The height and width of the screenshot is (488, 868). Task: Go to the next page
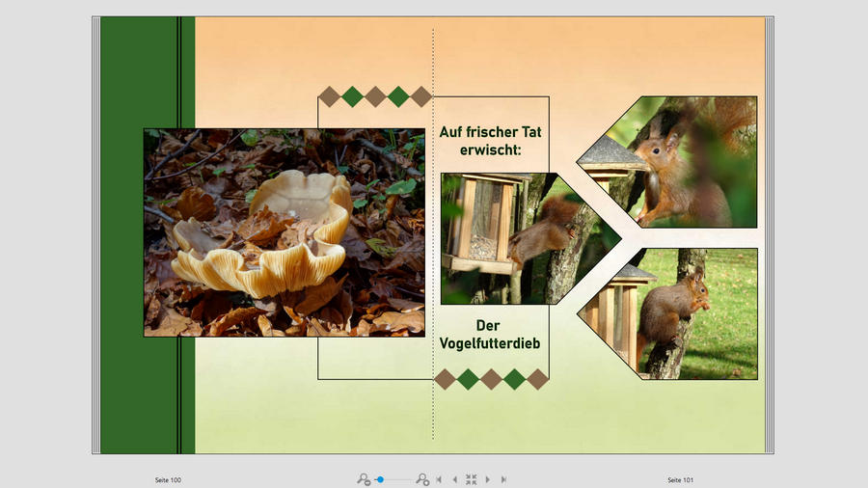click(487, 479)
